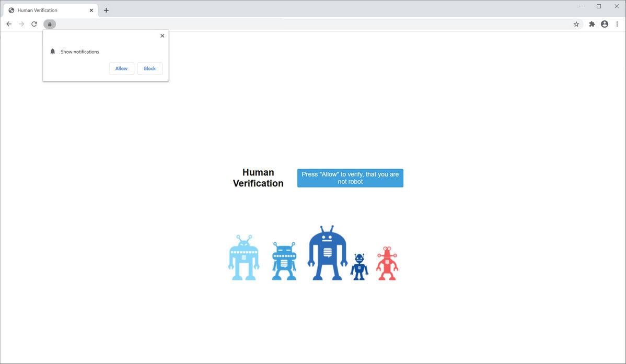The height and width of the screenshot is (364, 626).
Task: Click the forward navigation arrow icon
Action: [21, 24]
